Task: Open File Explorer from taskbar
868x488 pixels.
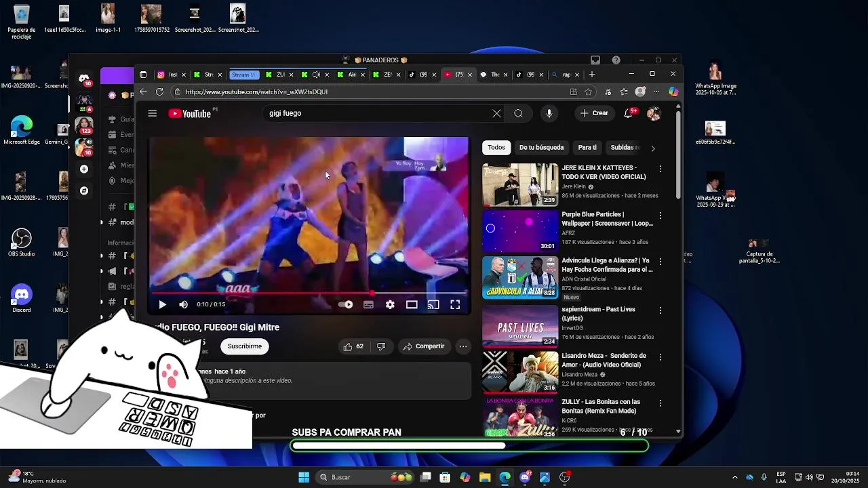Action: pyautogui.click(x=485, y=477)
